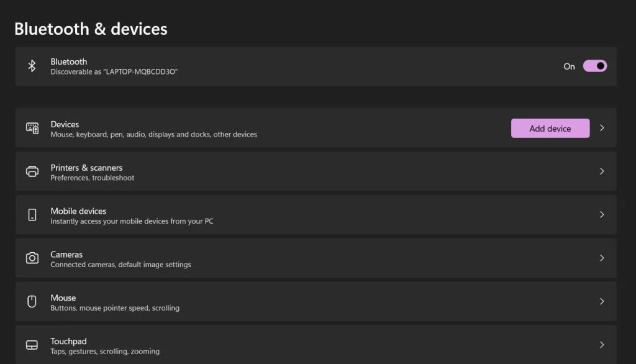Click the Mouse icon in the Mouse row
636x364 pixels.
[32, 301]
